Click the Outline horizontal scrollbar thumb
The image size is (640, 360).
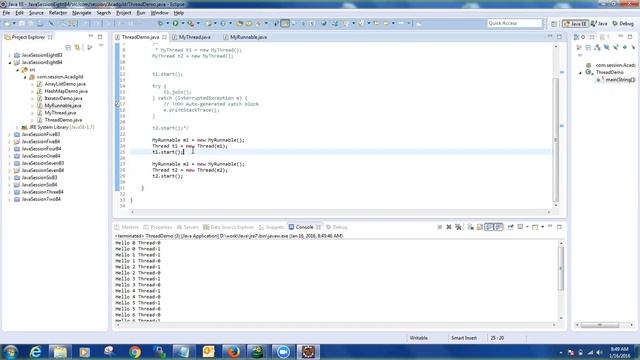(x=600, y=325)
